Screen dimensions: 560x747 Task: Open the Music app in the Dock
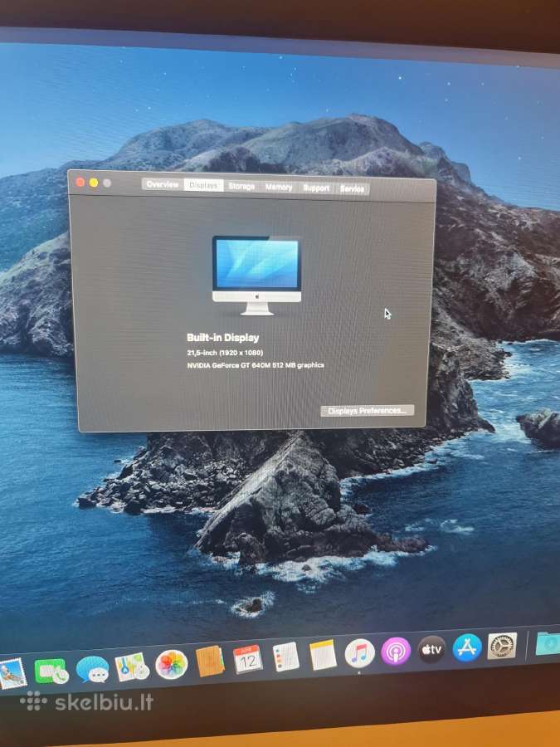point(359,652)
